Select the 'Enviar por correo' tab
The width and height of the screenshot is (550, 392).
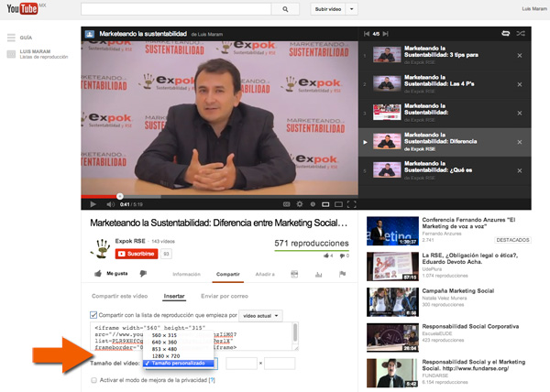[222, 296]
